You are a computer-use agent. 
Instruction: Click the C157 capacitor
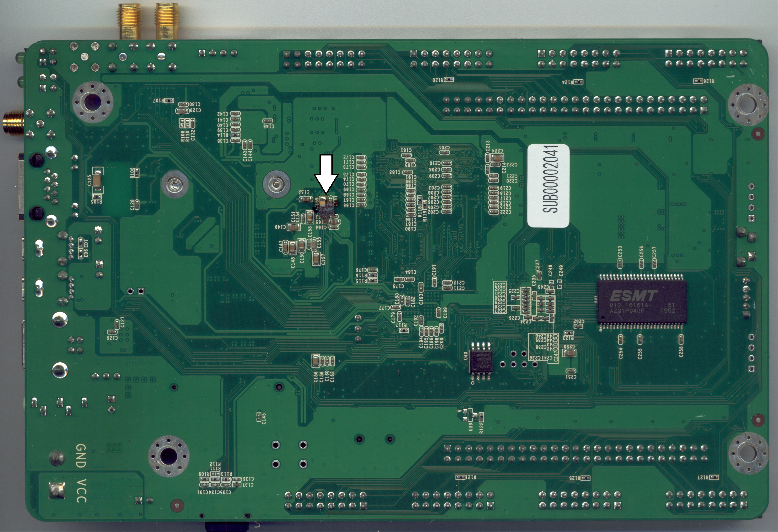click(316, 259)
